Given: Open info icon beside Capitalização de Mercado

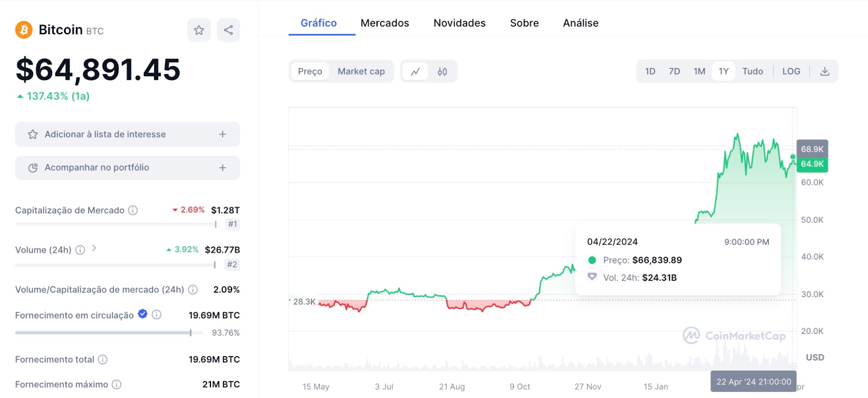Looking at the screenshot, I should 133,210.
